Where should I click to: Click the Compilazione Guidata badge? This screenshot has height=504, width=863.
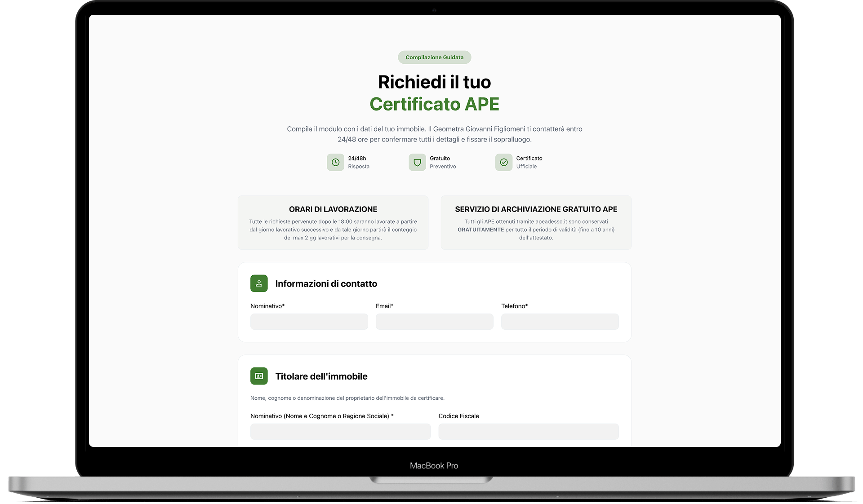point(434,57)
